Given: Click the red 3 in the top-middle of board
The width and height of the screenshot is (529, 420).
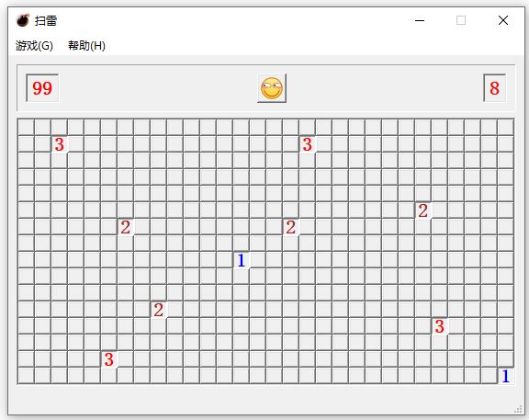Looking at the screenshot, I should click(x=307, y=144).
